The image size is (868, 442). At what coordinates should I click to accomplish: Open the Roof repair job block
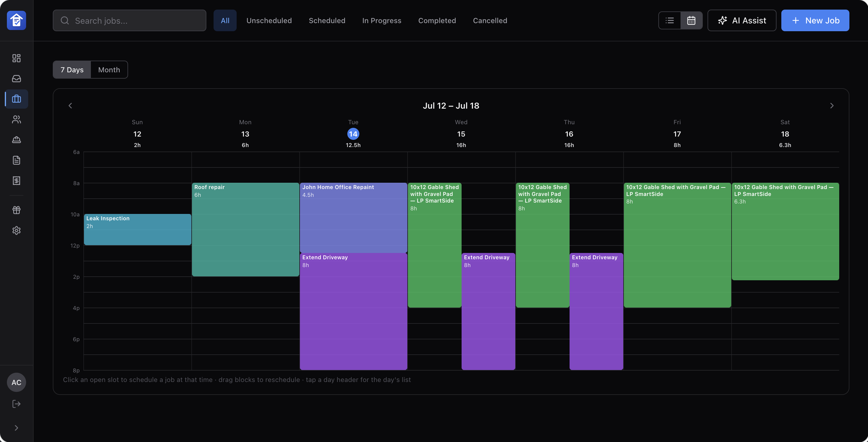click(245, 230)
